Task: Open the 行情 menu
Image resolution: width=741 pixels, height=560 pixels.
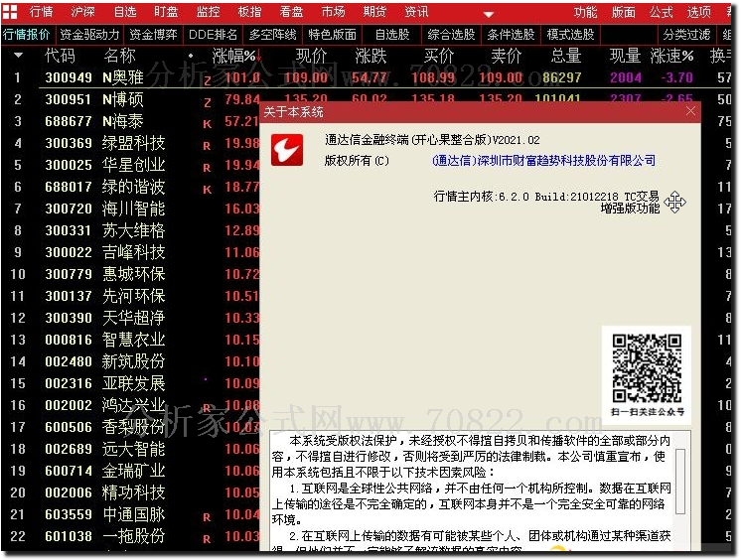Action: [41, 12]
